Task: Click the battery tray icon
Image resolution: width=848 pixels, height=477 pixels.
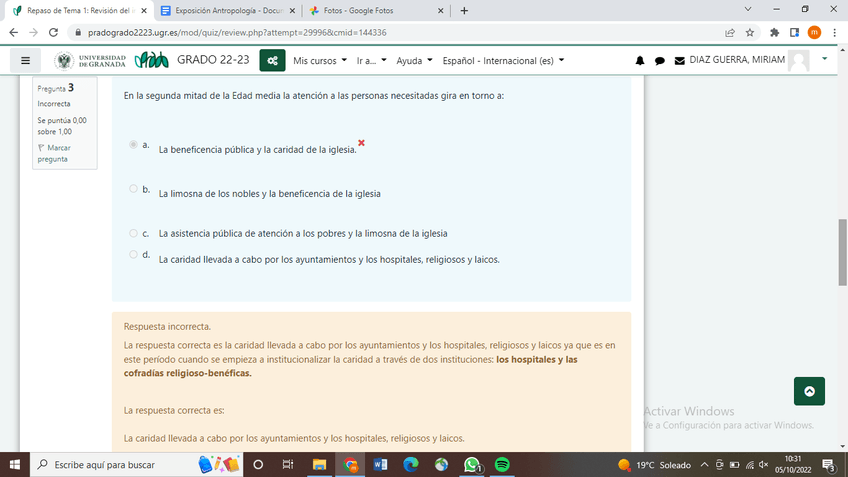Action: 734,465
